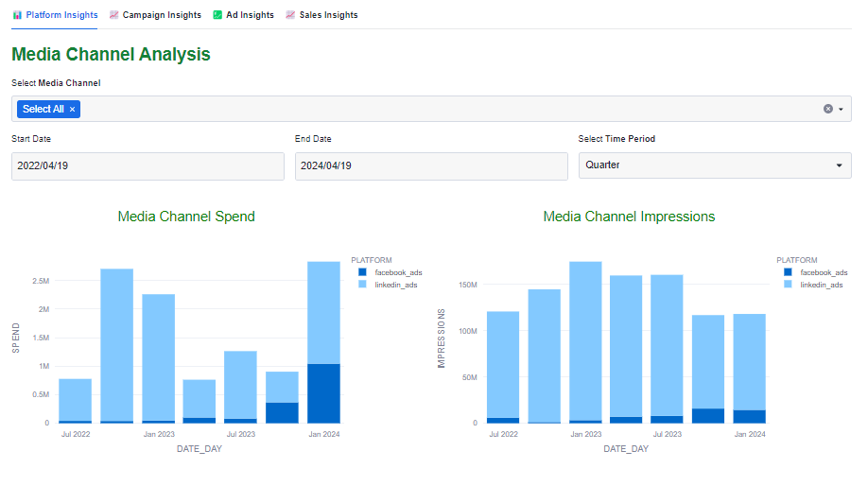Click linkedin_ads color swatch in Impressions legend

click(x=788, y=284)
